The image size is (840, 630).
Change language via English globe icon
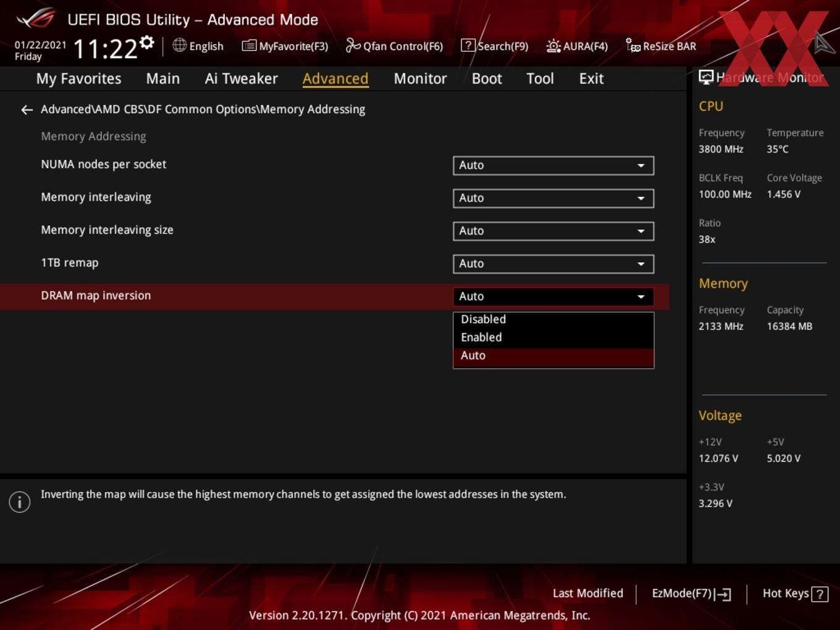(179, 45)
